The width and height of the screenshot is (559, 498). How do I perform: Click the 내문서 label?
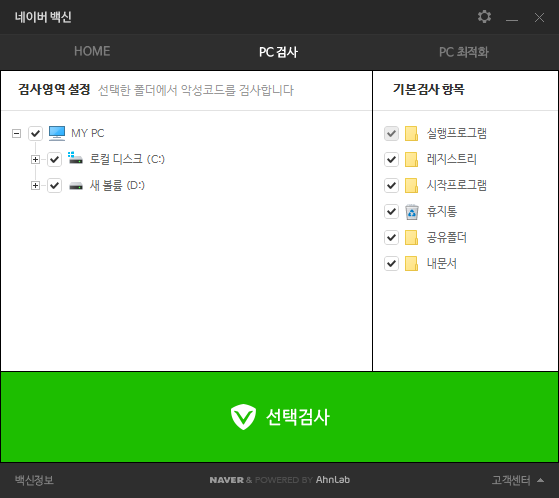pyautogui.click(x=442, y=263)
